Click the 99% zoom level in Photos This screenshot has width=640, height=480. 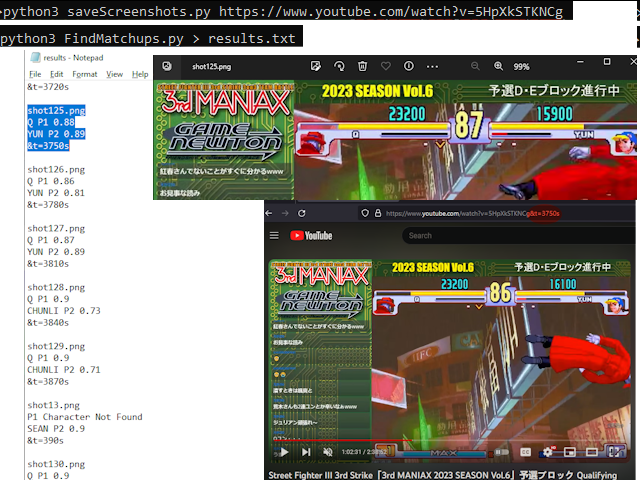click(x=521, y=67)
